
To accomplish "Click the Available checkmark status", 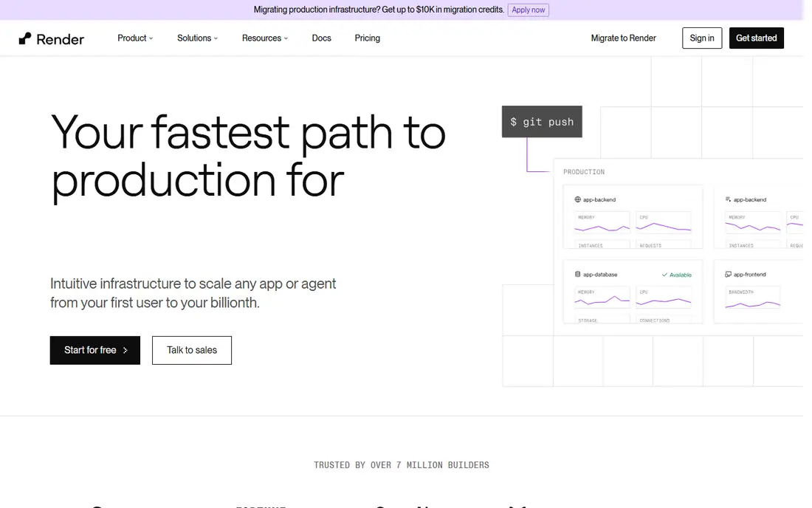I will pos(676,275).
